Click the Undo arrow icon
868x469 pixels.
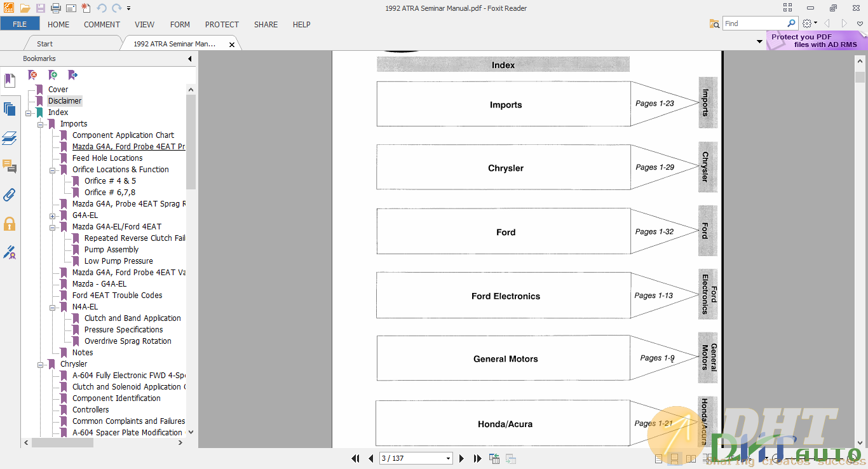coord(102,8)
